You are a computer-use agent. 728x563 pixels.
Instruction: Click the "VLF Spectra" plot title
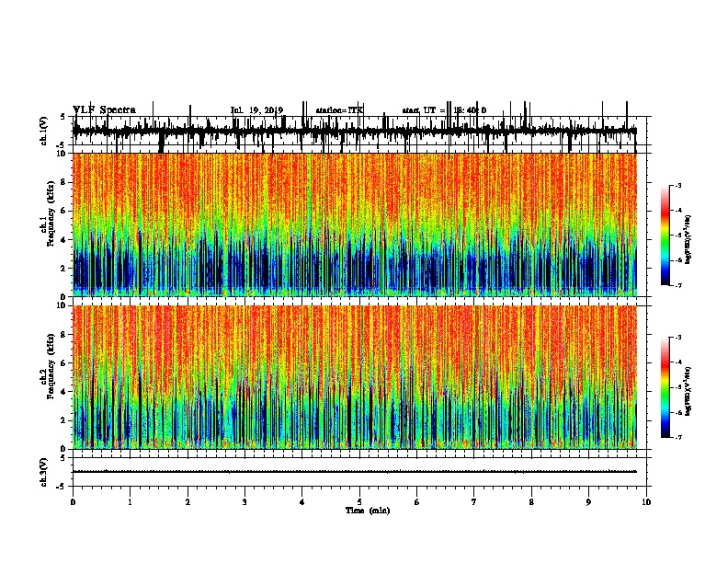pyautogui.click(x=104, y=110)
